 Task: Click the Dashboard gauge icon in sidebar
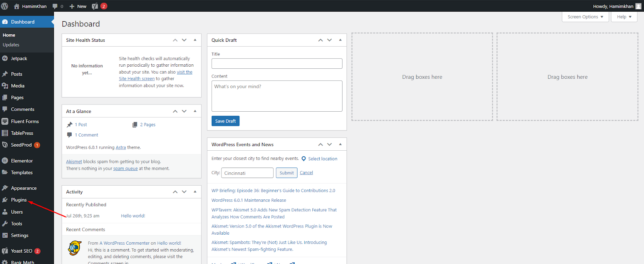click(x=5, y=22)
